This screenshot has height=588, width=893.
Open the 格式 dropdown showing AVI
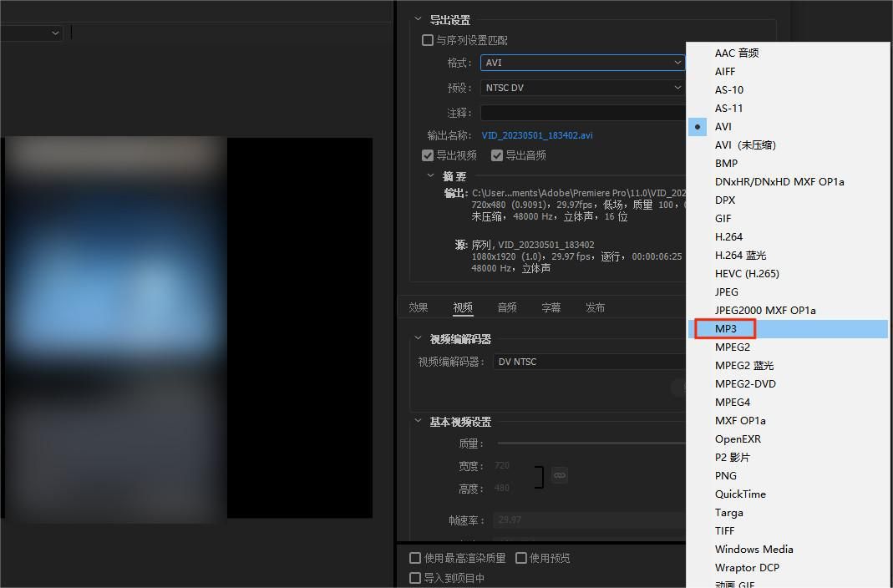(x=582, y=62)
